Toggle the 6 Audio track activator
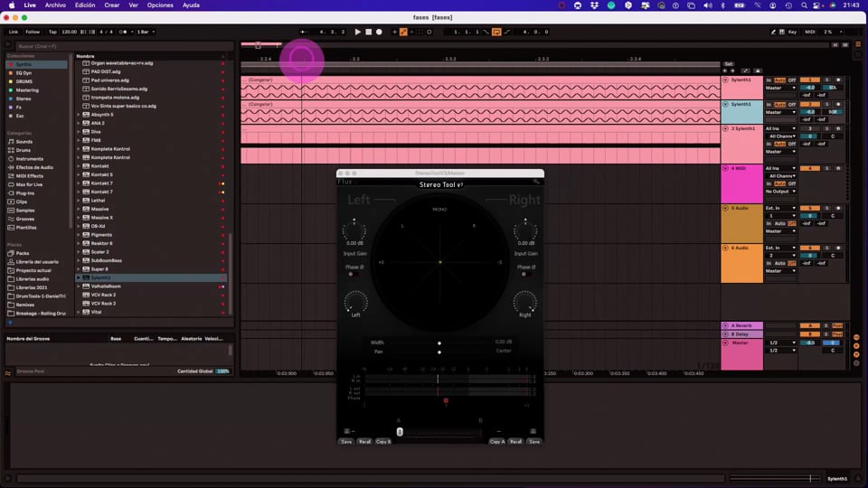This screenshot has width=868, height=488. click(810, 248)
